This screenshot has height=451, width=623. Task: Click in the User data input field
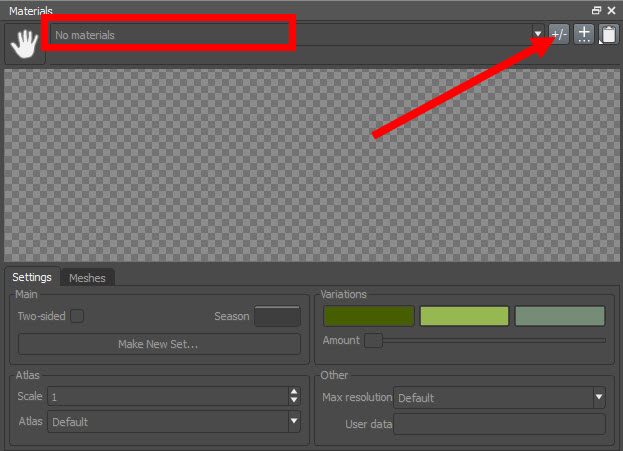499,424
